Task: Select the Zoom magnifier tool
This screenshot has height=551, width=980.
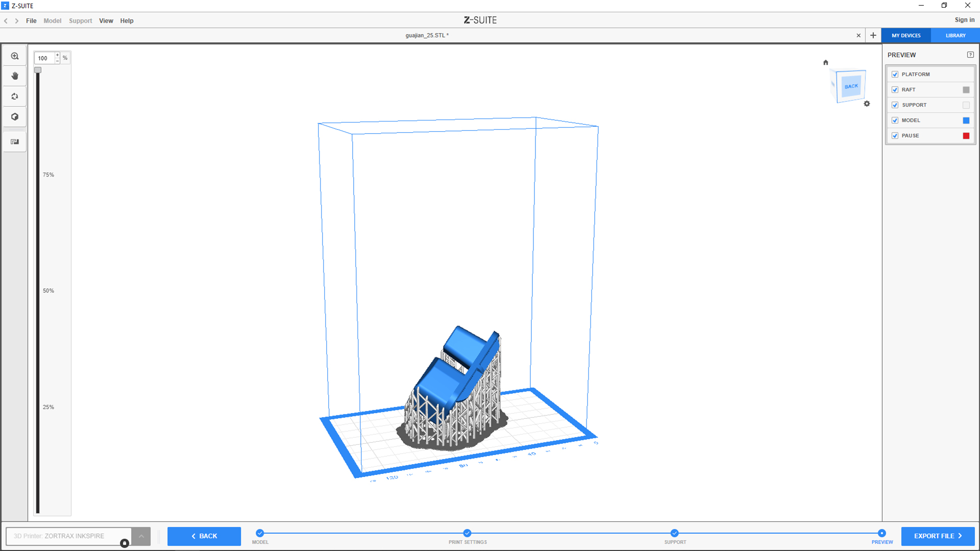Action: 15,56
